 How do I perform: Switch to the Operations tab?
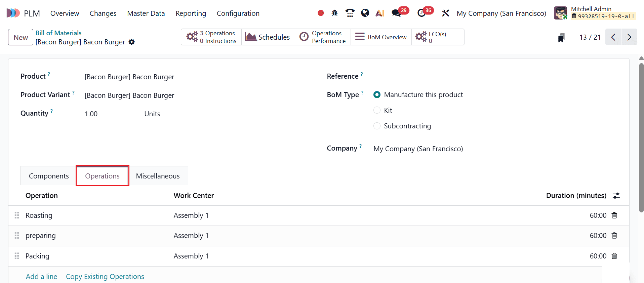pyautogui.click(x=103, y=176)
